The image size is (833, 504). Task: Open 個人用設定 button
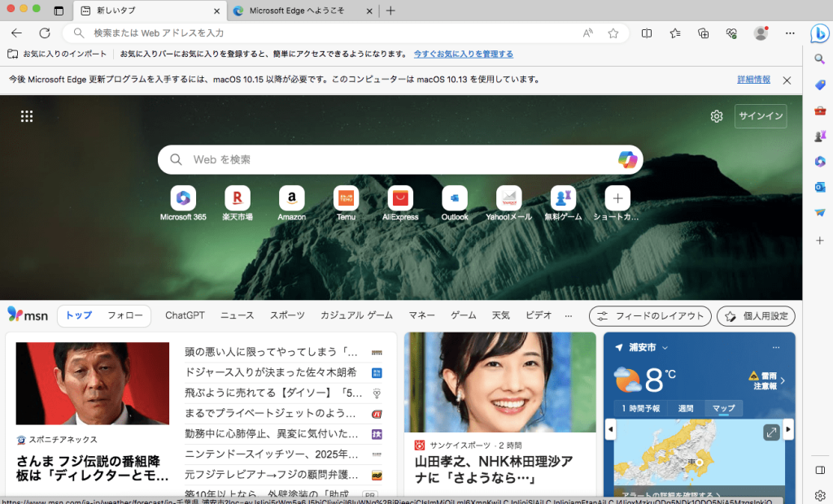756,316
